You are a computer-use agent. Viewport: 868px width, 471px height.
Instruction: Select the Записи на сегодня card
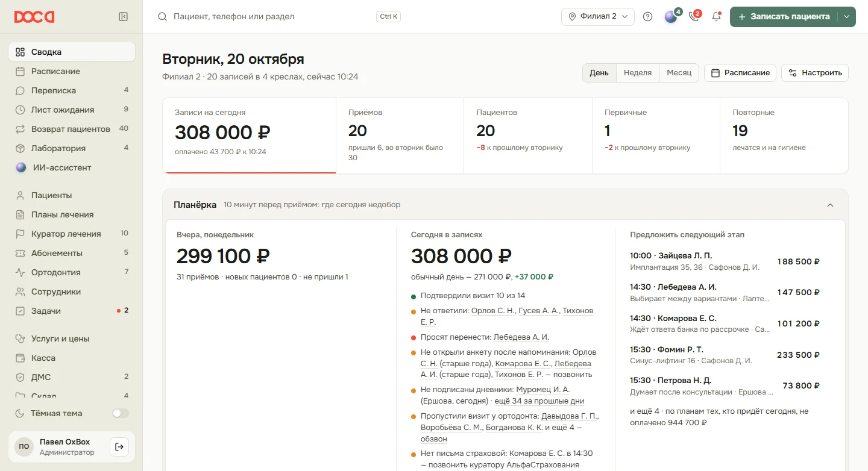249,136
